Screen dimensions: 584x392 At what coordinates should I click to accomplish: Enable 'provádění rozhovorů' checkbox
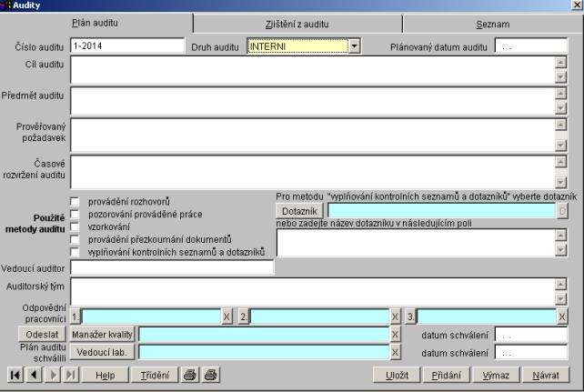pyautogui.click(x=76, y=201)
